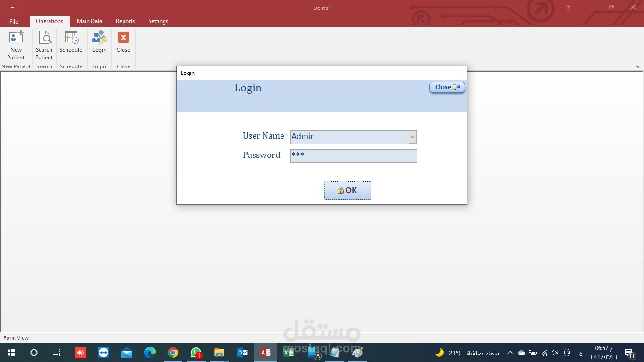Click the muted volume tray icon
Viewport: 644px width, 362px height.
555,353
